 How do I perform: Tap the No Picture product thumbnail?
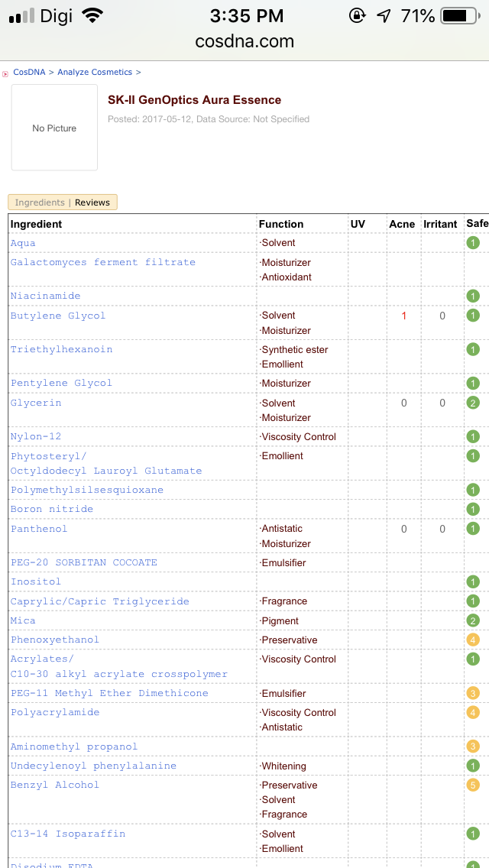[x=54, y=128]
